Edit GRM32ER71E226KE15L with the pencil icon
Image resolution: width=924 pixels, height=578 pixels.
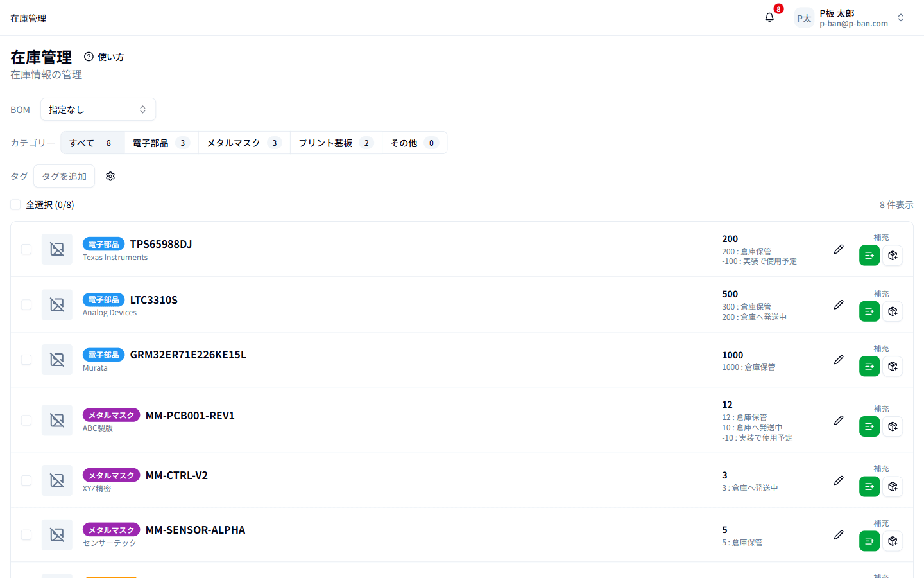click(839, 360)
